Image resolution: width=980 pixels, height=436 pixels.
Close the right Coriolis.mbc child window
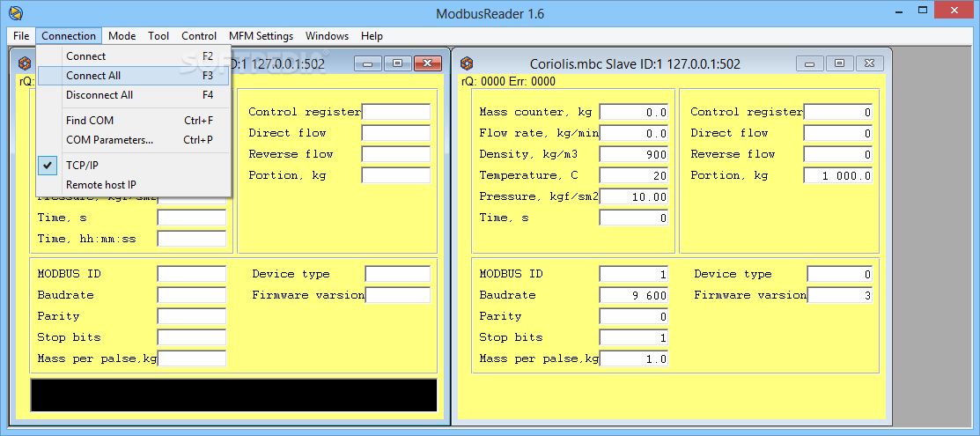[870, 63]
